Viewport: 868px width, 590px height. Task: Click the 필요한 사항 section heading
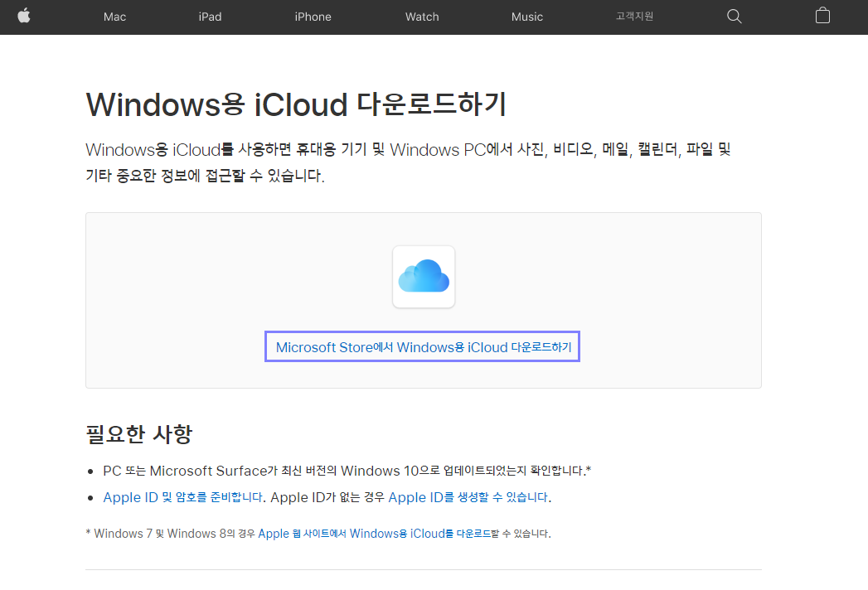click(139, 434)
